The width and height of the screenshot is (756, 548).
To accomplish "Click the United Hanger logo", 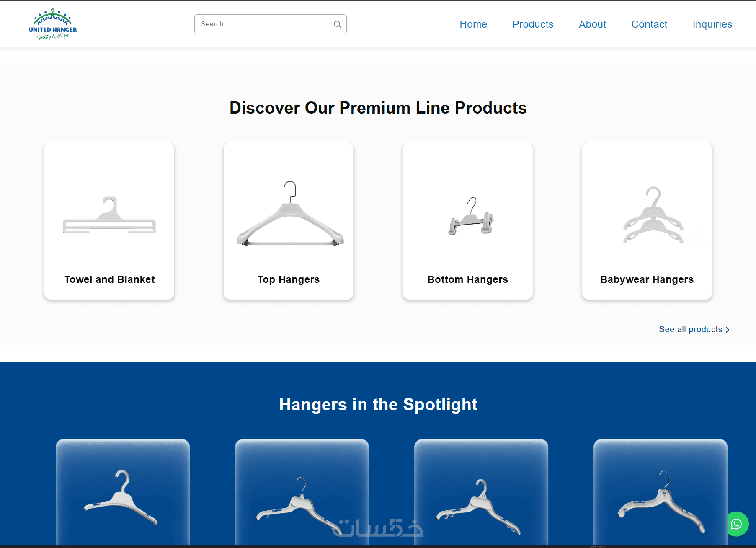I will pos(53,24).
